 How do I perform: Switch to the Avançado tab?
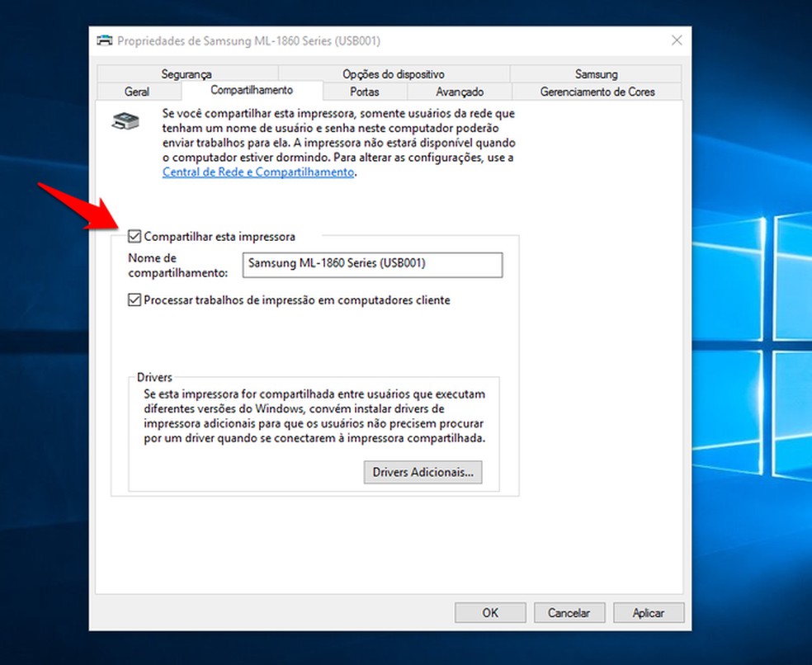(460, 92)
